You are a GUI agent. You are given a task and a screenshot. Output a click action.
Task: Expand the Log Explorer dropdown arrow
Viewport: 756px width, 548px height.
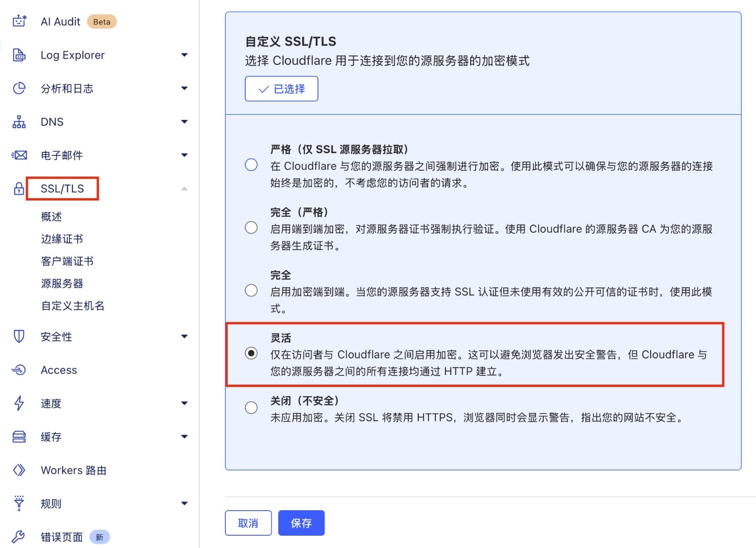point(184,55)
